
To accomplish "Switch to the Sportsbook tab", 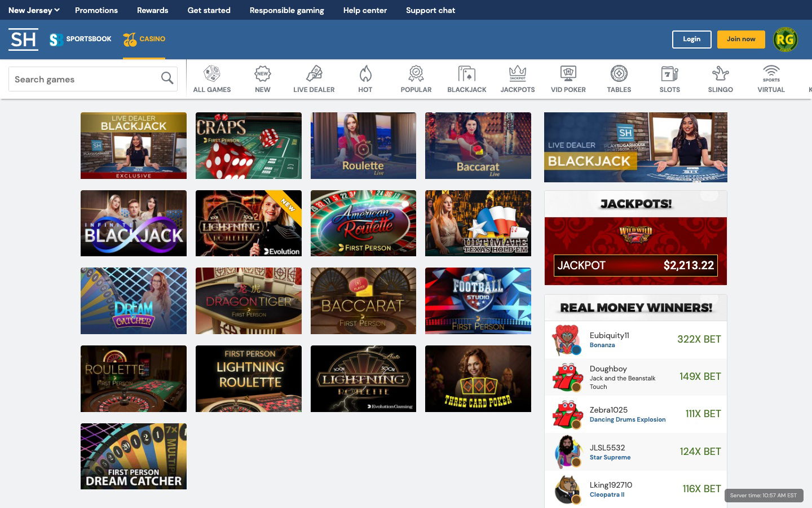I will point(80,39).
